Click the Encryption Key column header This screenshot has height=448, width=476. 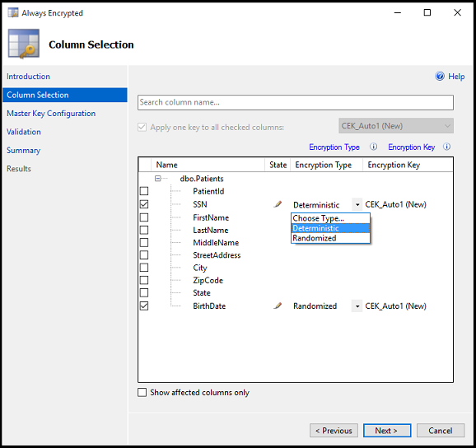[408, 165]
